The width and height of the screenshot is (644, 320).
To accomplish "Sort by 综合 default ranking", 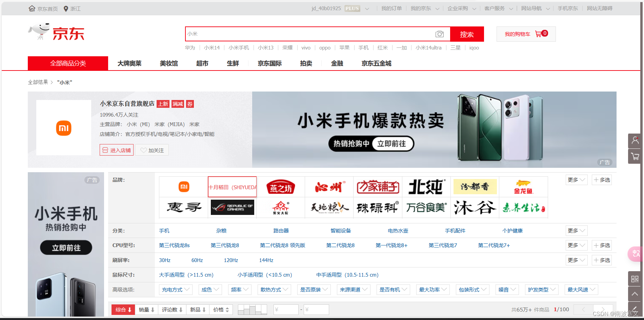I will (123, 309).
